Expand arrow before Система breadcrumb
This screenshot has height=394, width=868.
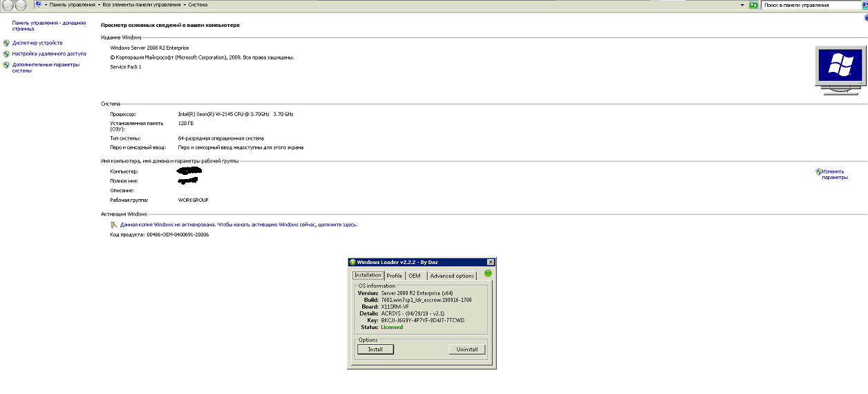coord(185,5)
